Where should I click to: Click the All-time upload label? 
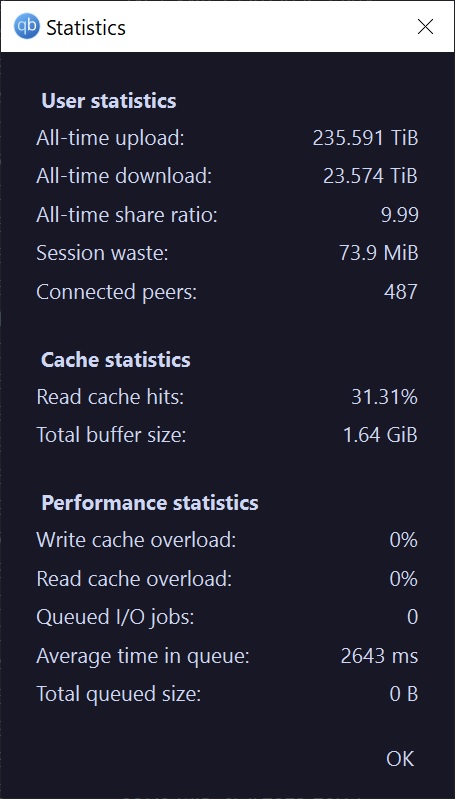[110, 138]
